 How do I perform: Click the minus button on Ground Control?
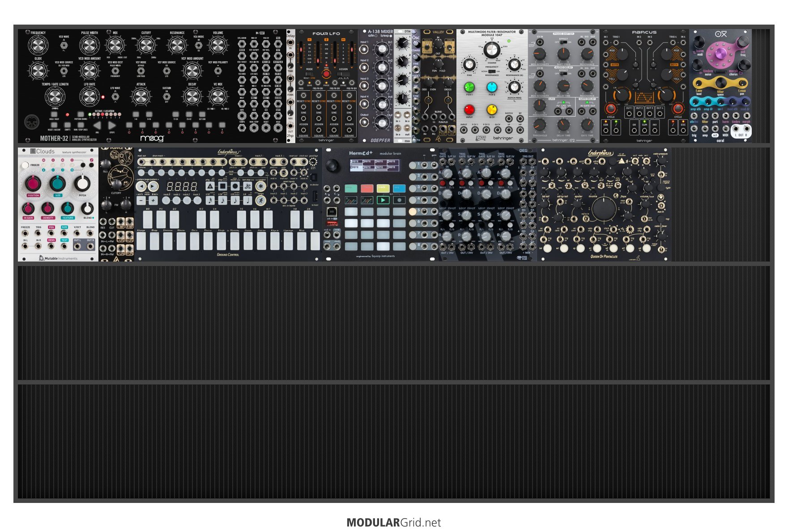(x=141, y=201)
